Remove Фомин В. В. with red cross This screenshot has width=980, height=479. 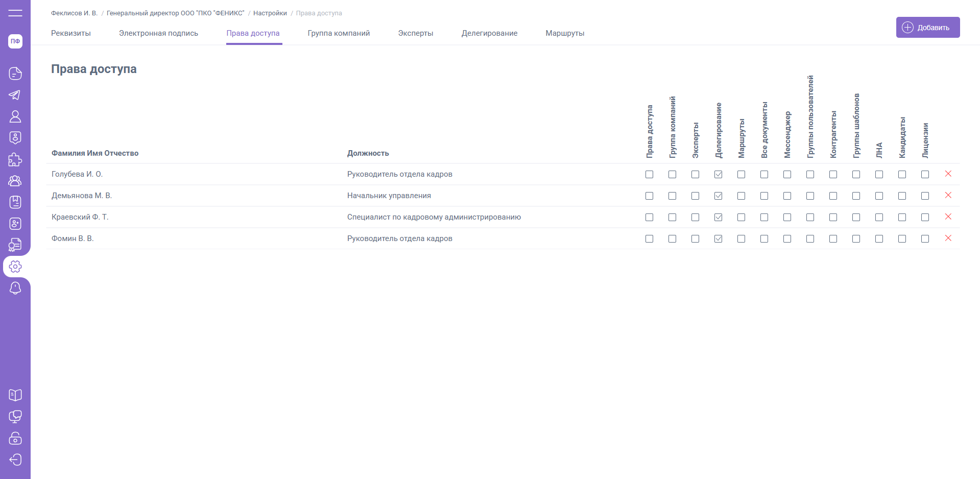948,238
